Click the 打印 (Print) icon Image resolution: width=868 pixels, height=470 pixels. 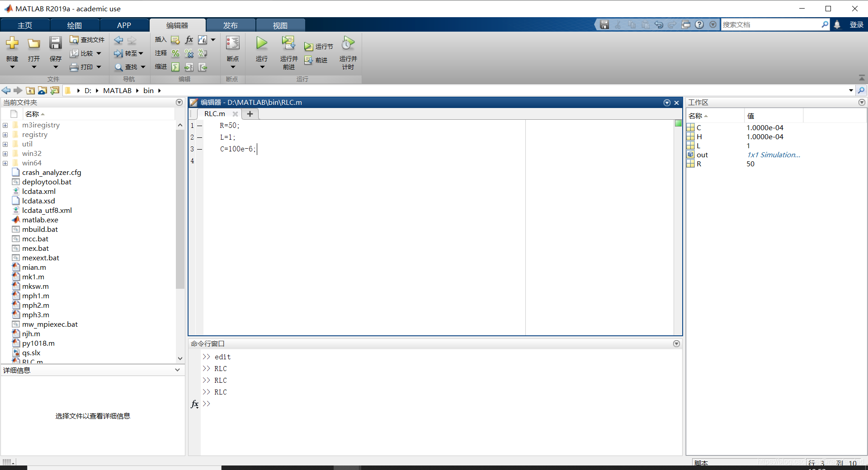click(x=74, y=67)
